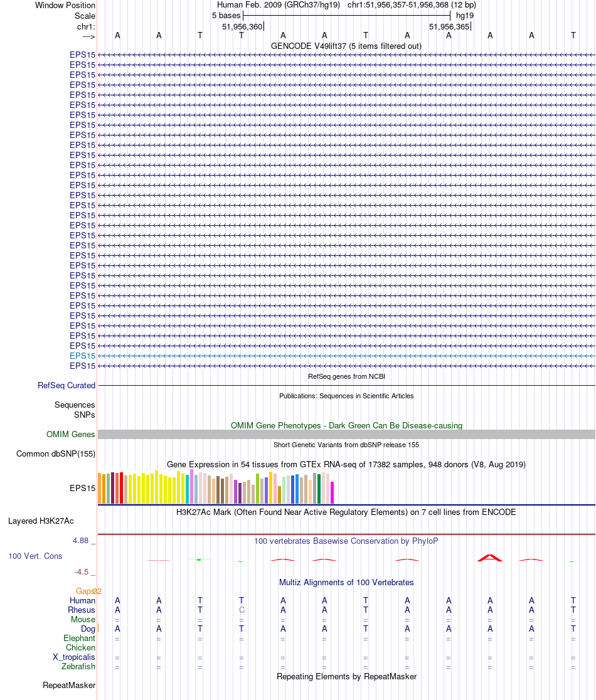Click the OMIM Genes track label
Viewport: 596px width, 700px height.
point(70,435)
